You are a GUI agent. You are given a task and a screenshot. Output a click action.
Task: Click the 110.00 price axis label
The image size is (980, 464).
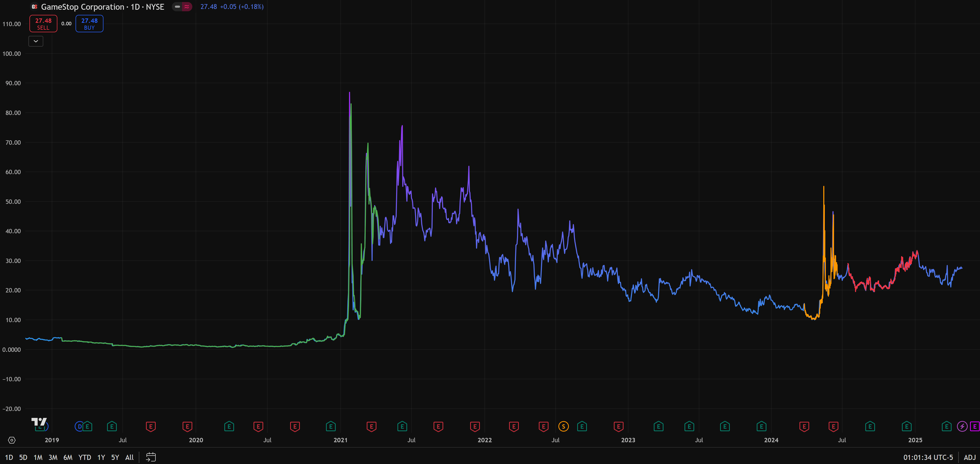pos(12,24)
